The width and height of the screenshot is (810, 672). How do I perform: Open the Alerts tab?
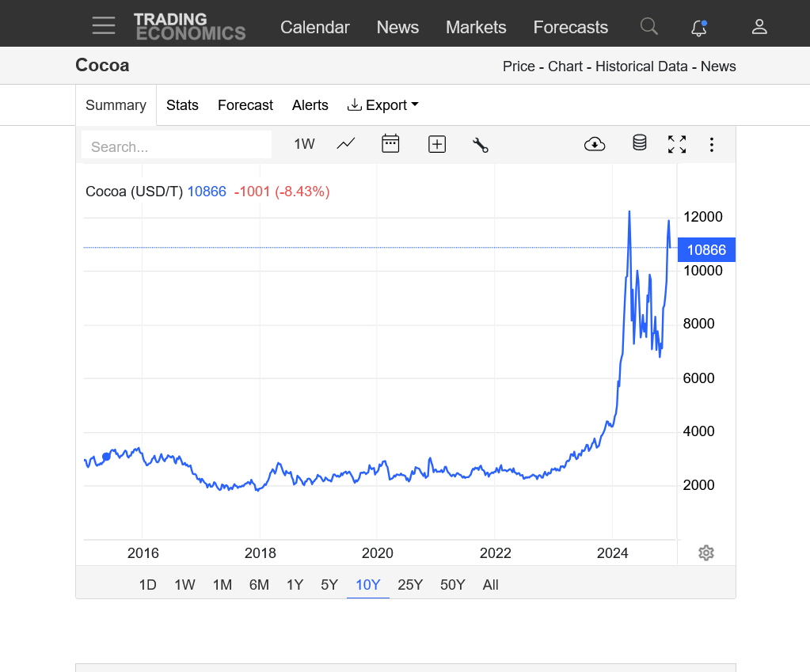point(310,104)
